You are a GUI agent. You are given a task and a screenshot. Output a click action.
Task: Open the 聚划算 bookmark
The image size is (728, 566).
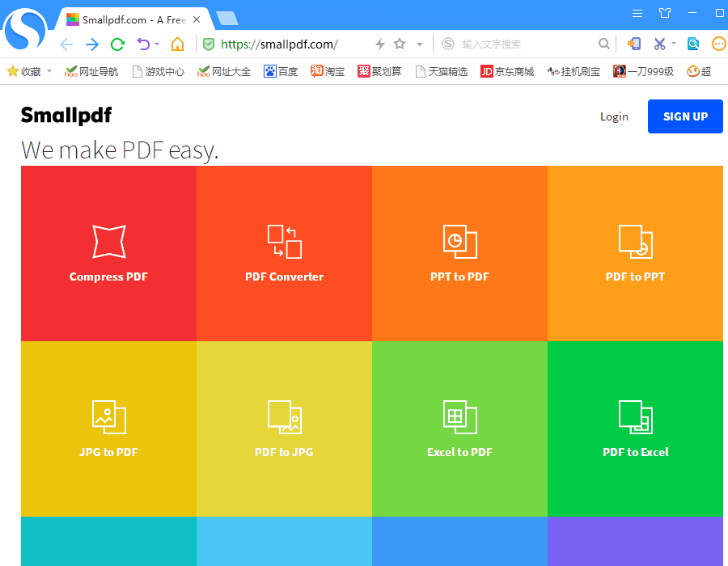[x=379, y=71]
